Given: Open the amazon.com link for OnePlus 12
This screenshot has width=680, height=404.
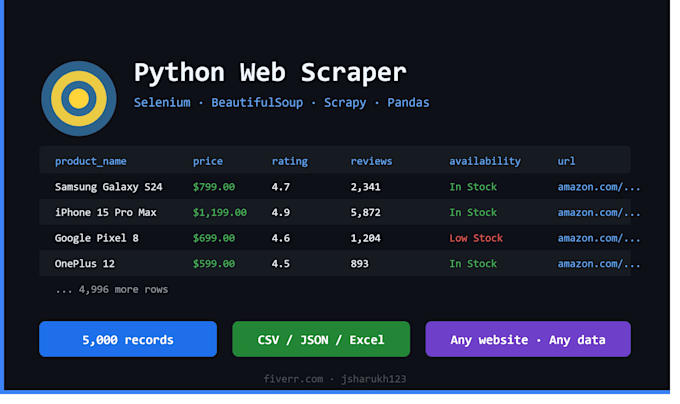Looking at the screenshot, I should (x=599, y=264).
